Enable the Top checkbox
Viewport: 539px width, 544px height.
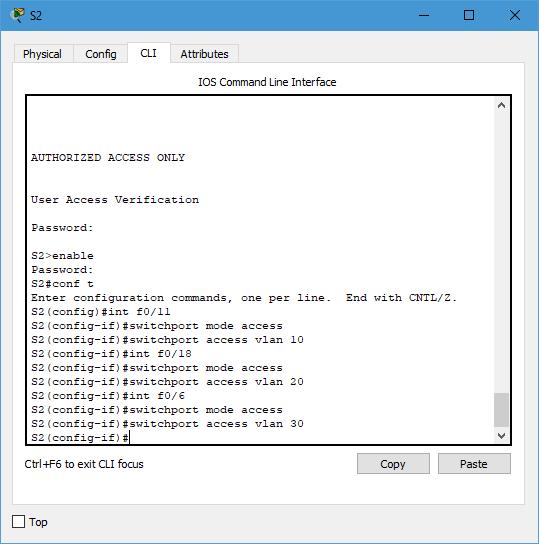click(x=18, y=521)
